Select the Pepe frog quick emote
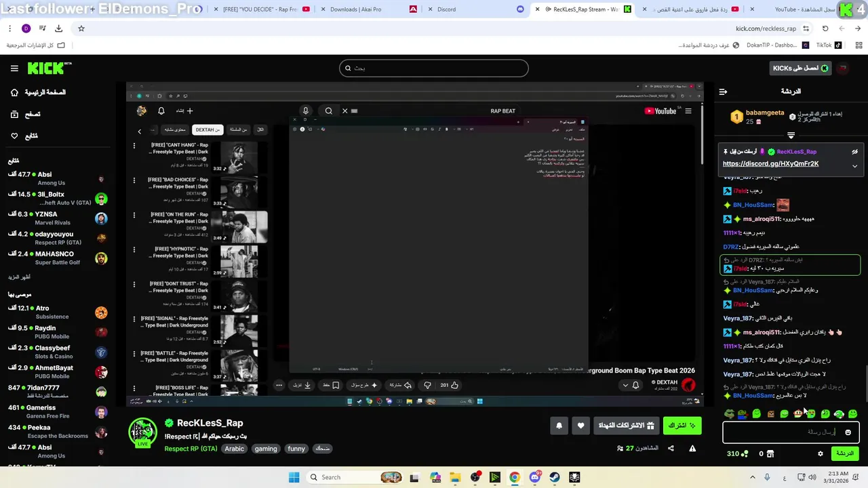The image size is (868, 488). (729, 413)
